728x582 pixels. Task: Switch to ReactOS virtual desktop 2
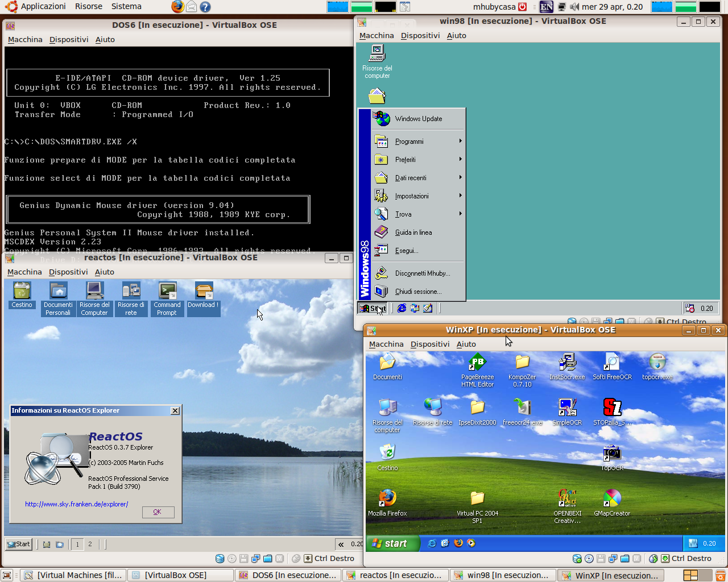point(90,544)
